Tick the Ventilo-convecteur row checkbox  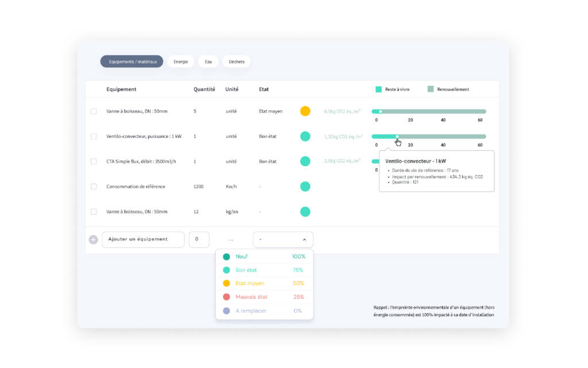tap(94, 136)
